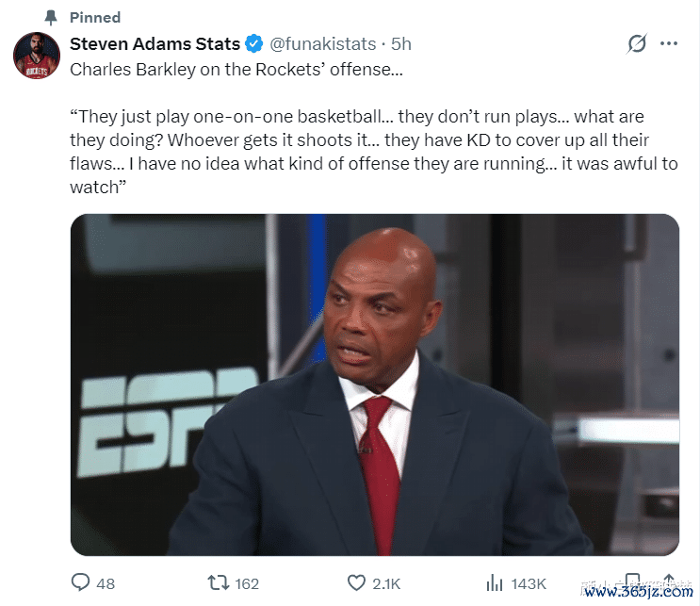Click the reply comment bubble icon
Viewport: 700px width, 606px height.
(x=81, y=583)
